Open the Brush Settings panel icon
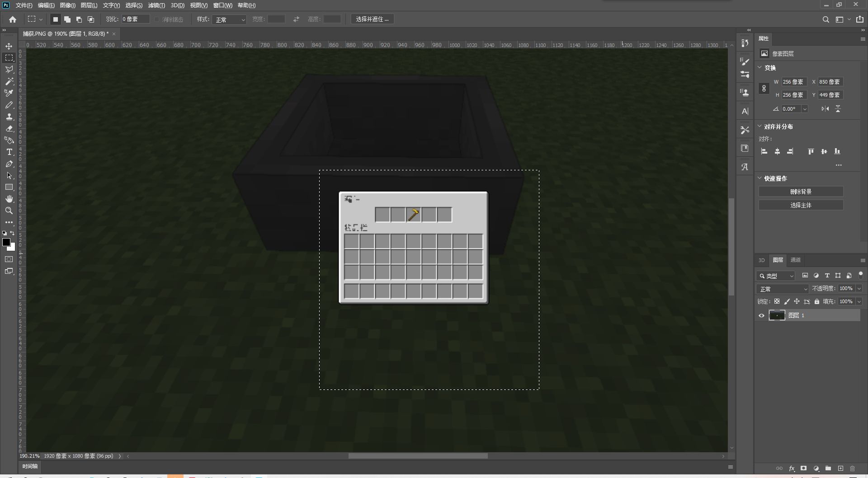Screen dimensions: 868x478 [x=745, y=61]
